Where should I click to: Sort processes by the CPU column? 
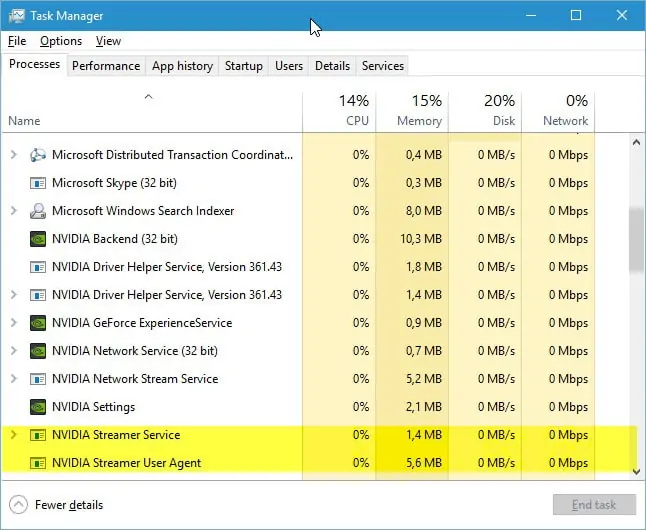tap(339, 112)
